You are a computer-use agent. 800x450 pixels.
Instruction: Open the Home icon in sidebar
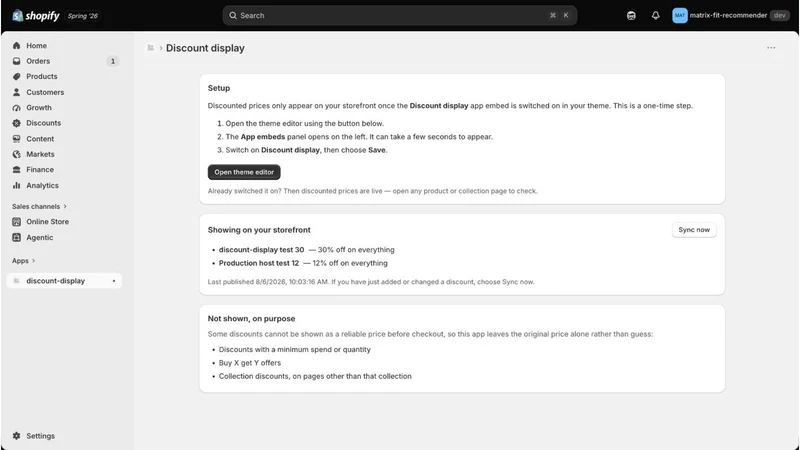[16, 45]
